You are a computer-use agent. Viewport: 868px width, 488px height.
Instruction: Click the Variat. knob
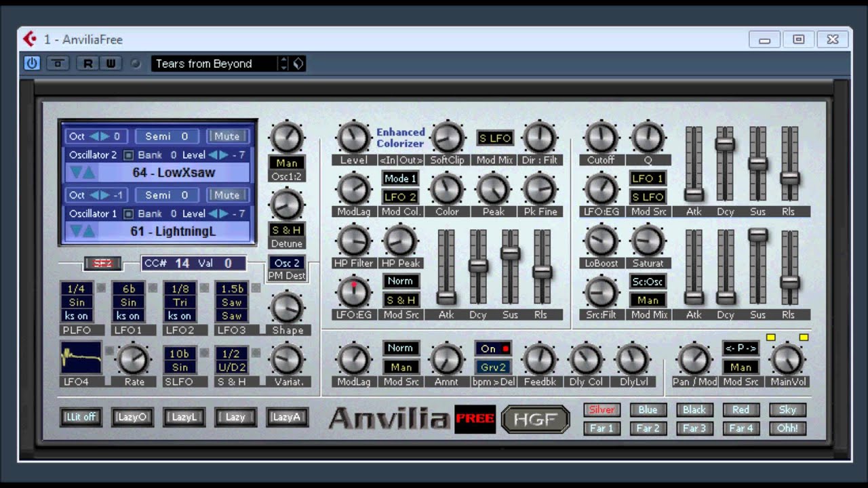point(287,360)
